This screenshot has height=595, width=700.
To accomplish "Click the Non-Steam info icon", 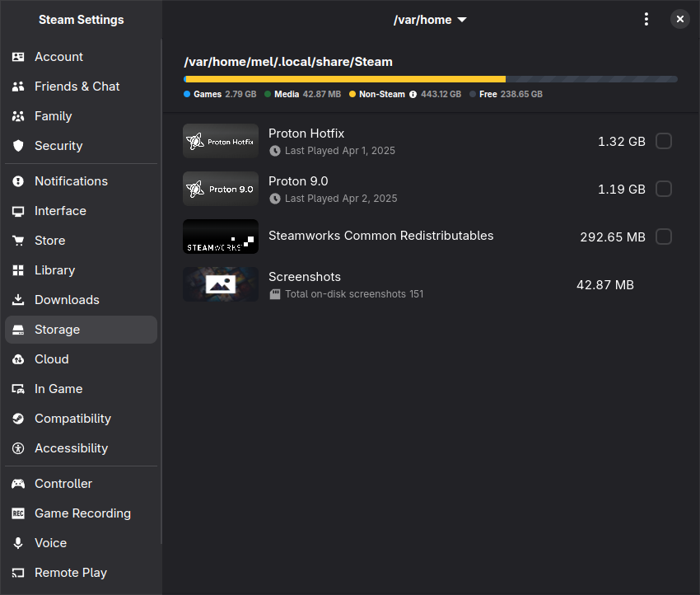I will (x=413, y=94).
